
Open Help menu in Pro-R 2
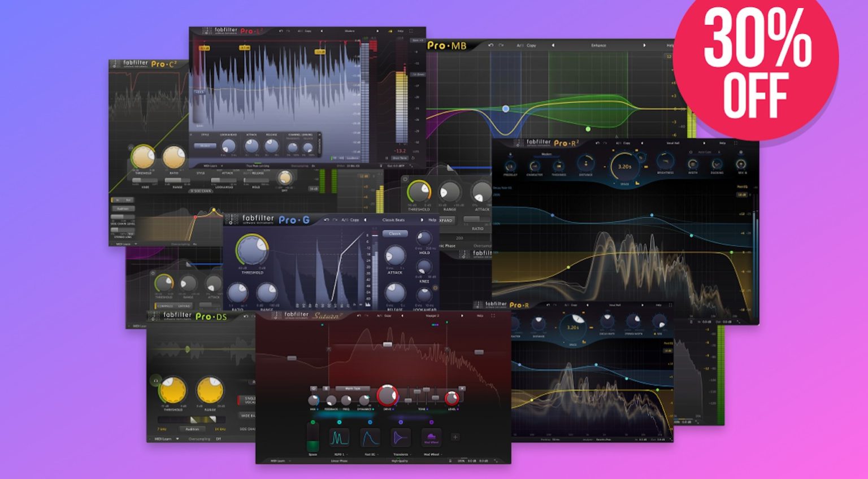722,143
